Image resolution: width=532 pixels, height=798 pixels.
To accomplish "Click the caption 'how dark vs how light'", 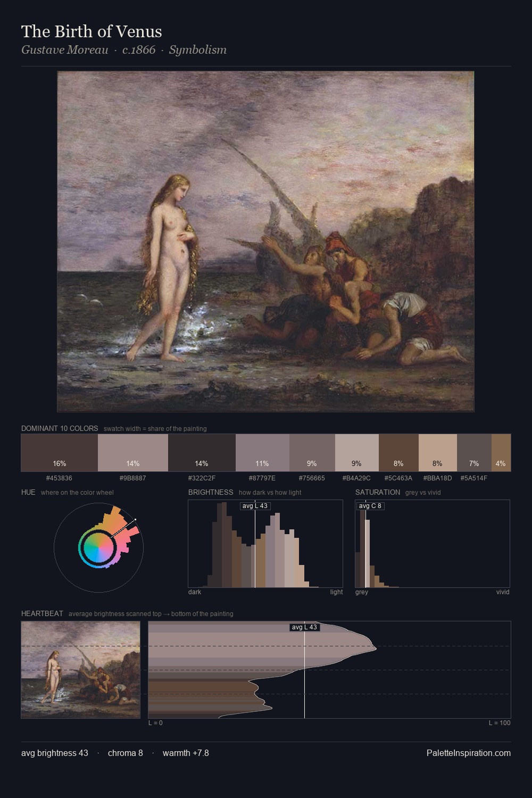I will 270,493.
